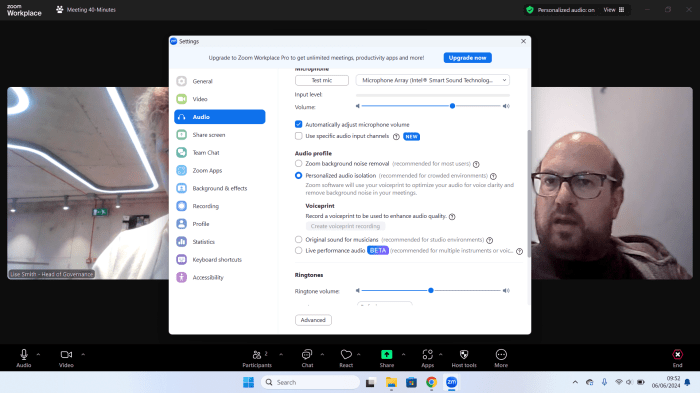Click the meeting info icon beside Meeting 40-Minutes
Screen dimensions: 700x393
coord(59,9)
